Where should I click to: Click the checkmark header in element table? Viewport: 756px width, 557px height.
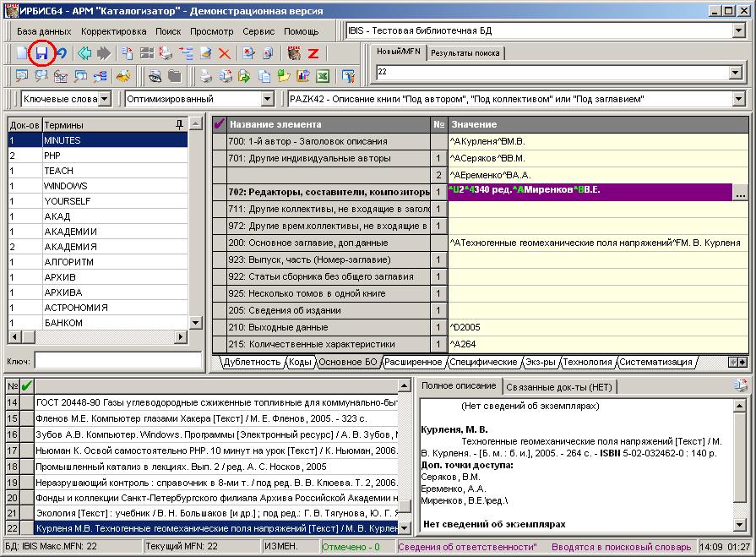[220, 125]
